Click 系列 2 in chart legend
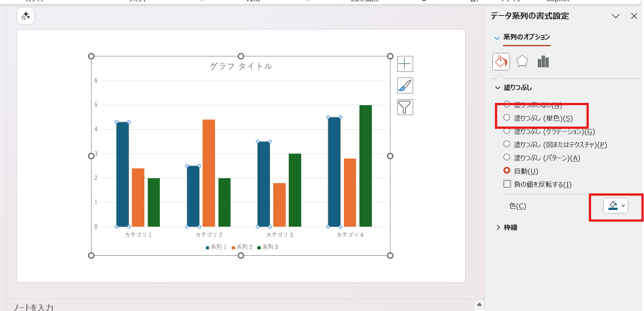This screenshot has width=644, height=311. 242,247
